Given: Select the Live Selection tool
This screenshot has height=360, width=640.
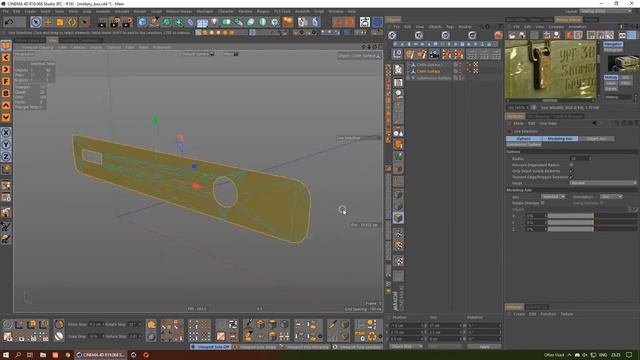Looking at the screenshot, I should [36, 22].
